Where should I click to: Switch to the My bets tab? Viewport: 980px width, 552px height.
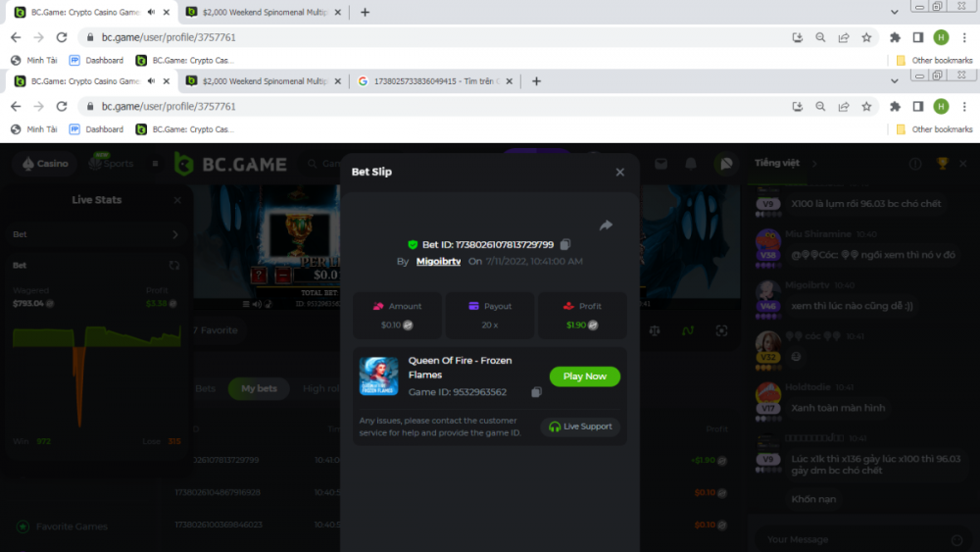point(259,388)
